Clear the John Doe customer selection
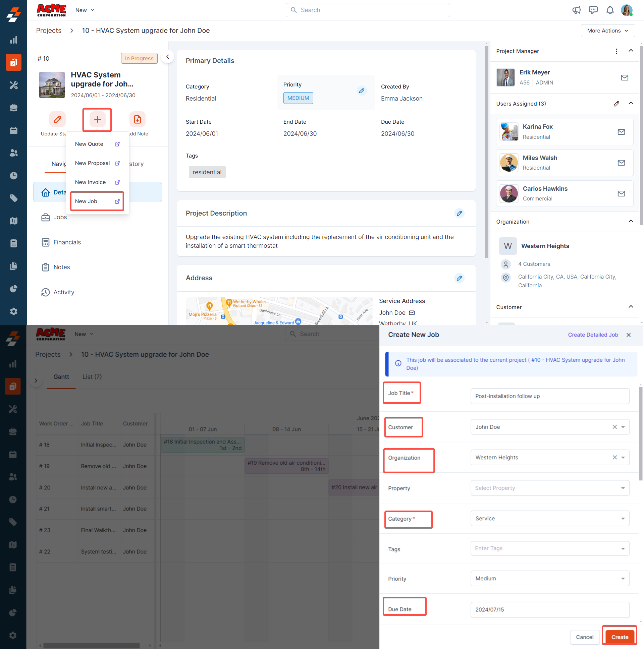The width and height of the screenshot is (644, 649). point(614,427)
